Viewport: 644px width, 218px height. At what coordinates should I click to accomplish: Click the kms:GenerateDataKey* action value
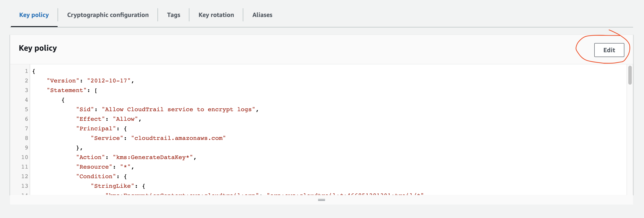click(x=152, y=157)
